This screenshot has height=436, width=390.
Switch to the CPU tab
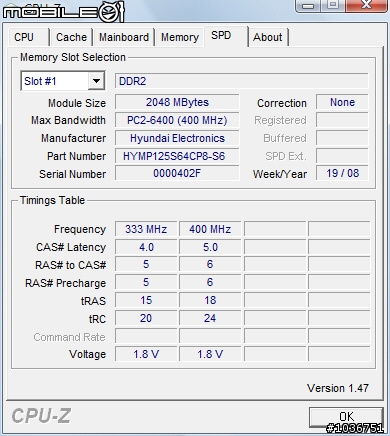28,37
